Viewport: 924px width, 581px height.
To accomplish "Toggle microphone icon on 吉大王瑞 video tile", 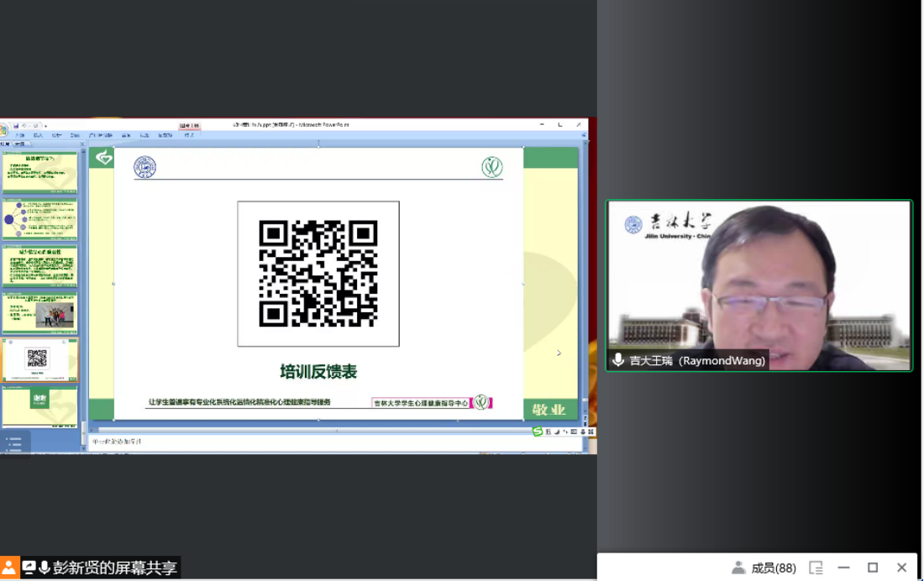I will pyautogui.click(x=618, y=360).
